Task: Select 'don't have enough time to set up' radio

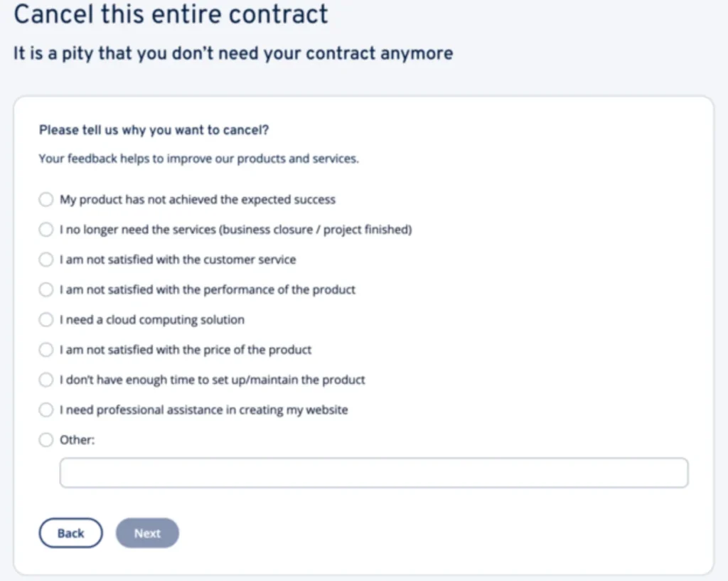Action: coord(46,380)
